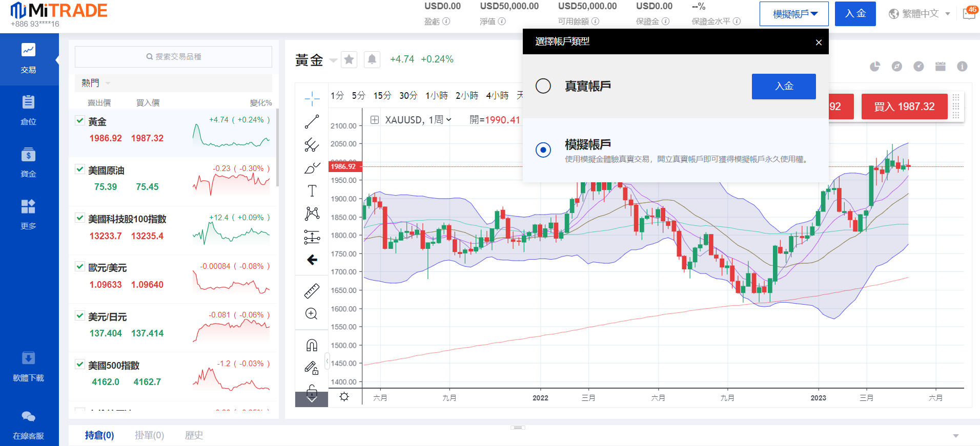The height and width of the screenshot is (446, 980).
Task: Click 入金 button beside 真實帳戶
Action: 784,87
